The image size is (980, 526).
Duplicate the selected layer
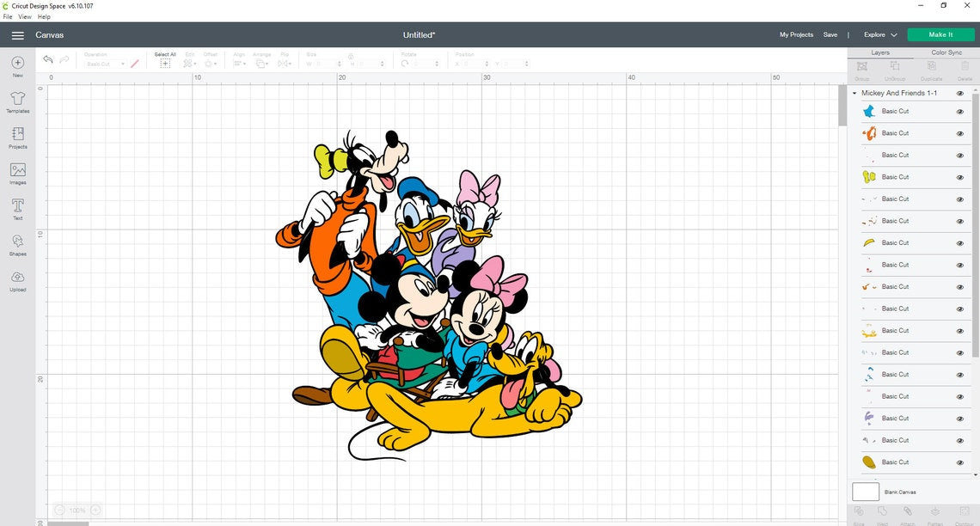(x=931, y=67)
